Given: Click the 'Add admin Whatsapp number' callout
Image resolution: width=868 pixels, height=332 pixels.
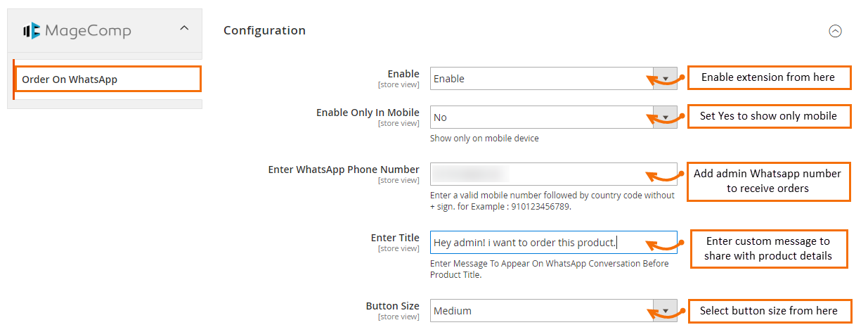Looking at the screenshot, I should [x=767, y=181].
